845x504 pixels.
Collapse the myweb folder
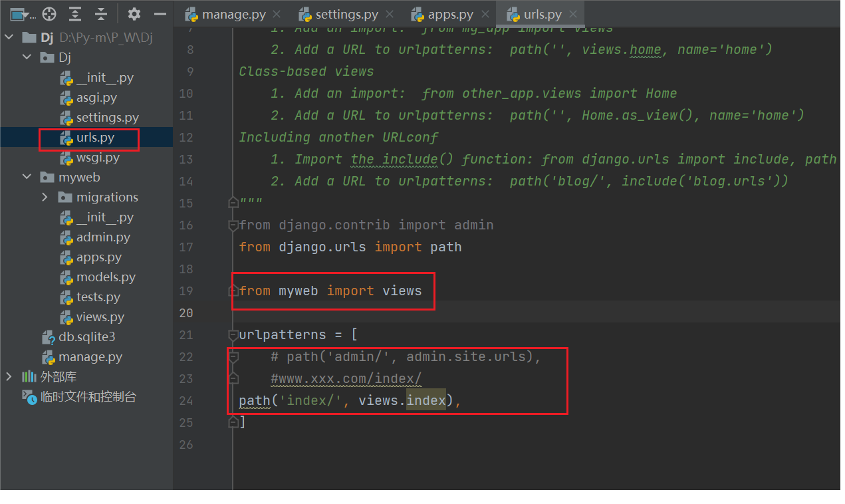[x=27, y=177]
